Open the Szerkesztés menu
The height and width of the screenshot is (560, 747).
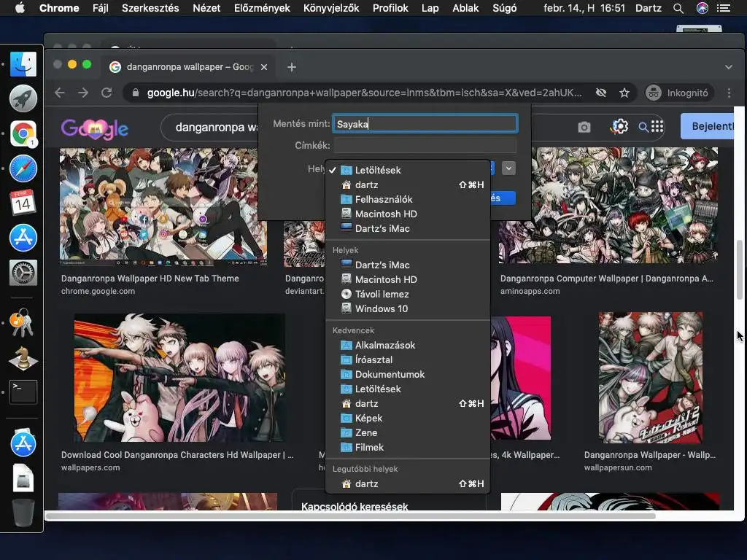pos(150,8)
